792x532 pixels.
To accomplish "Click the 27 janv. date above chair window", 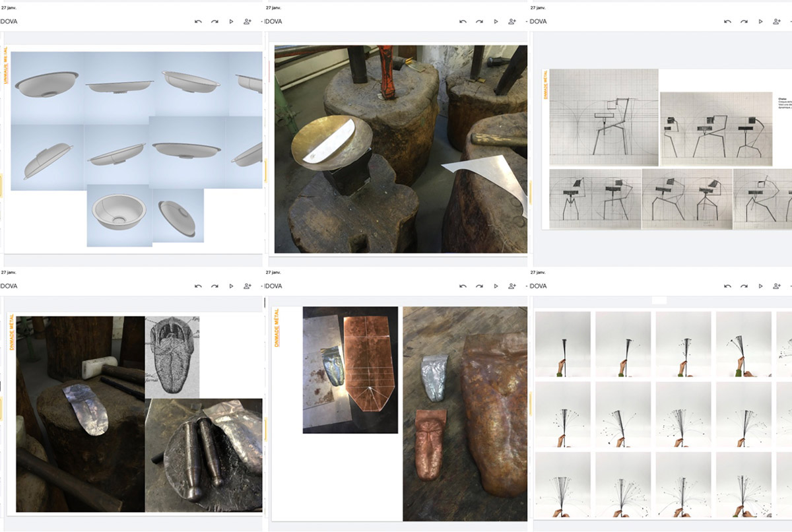I will point(538,8).
